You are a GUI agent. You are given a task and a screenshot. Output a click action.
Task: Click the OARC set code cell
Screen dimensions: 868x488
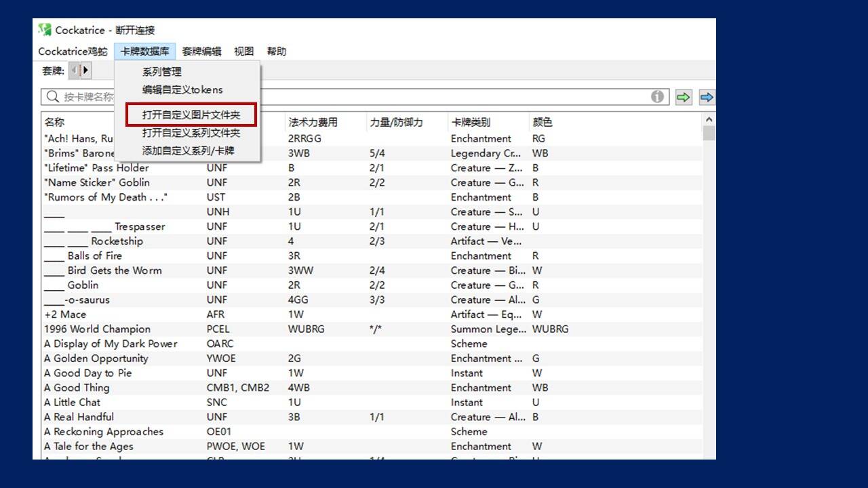(x=220, y=344)
